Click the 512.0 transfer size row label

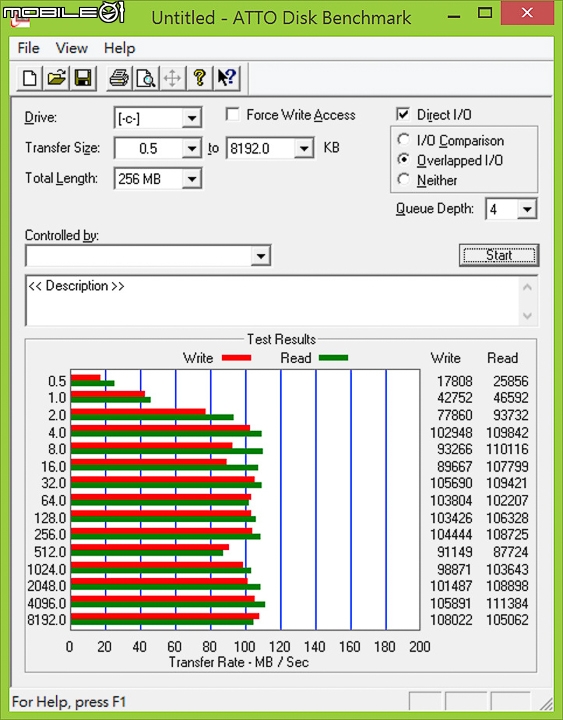(x=51, y=551)
